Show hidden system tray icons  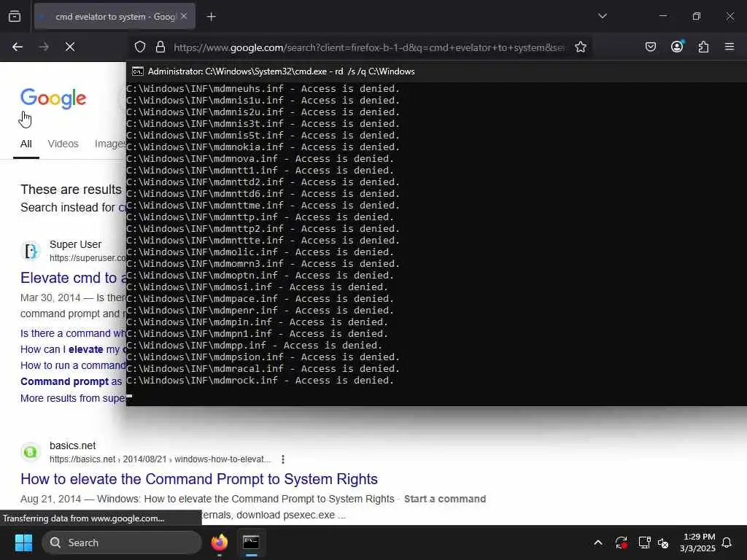coord(598,542)
